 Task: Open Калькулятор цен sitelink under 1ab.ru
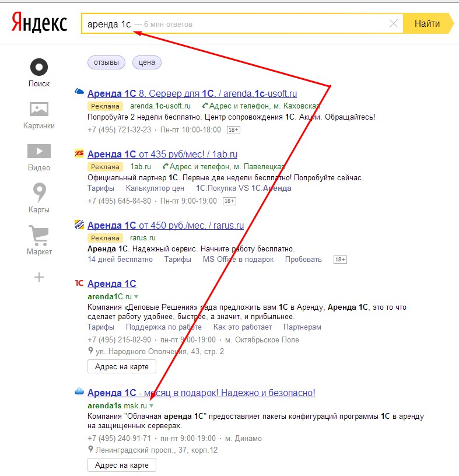[x=155, y=188]
